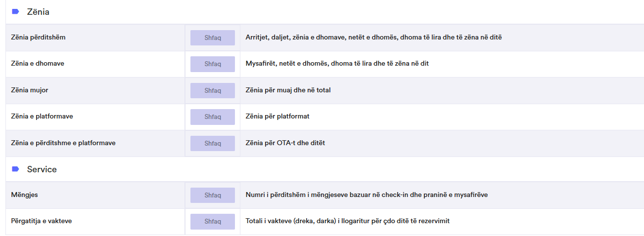Select the Zënia section heading
Image resolution: width=644 pixels, height=236 pixels.
tap(38, 12)
